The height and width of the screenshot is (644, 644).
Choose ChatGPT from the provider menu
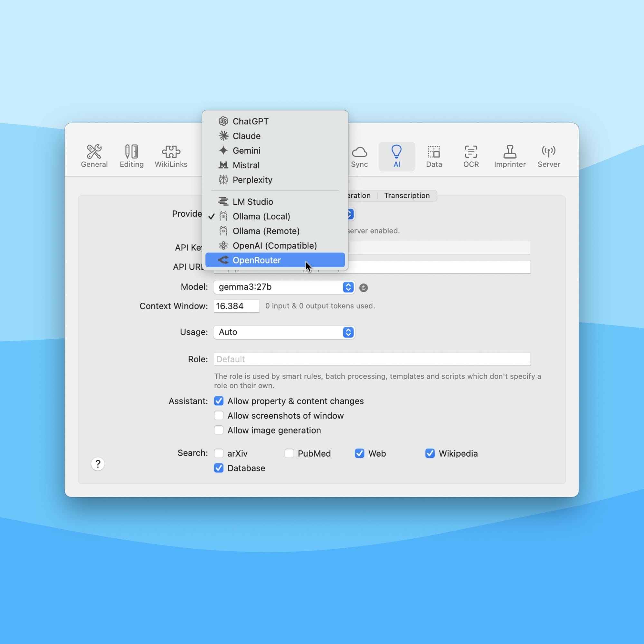275,121
